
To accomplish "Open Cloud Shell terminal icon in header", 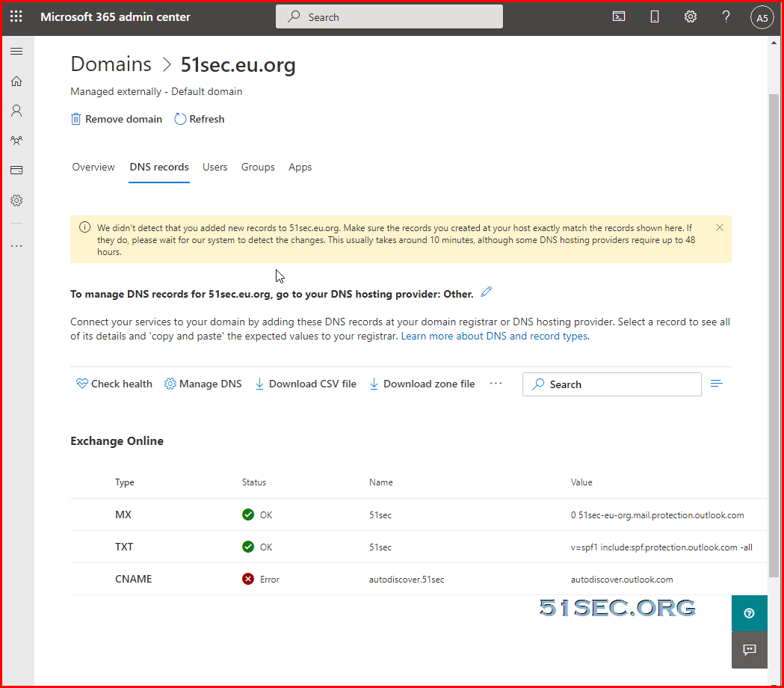I will 619,16.
